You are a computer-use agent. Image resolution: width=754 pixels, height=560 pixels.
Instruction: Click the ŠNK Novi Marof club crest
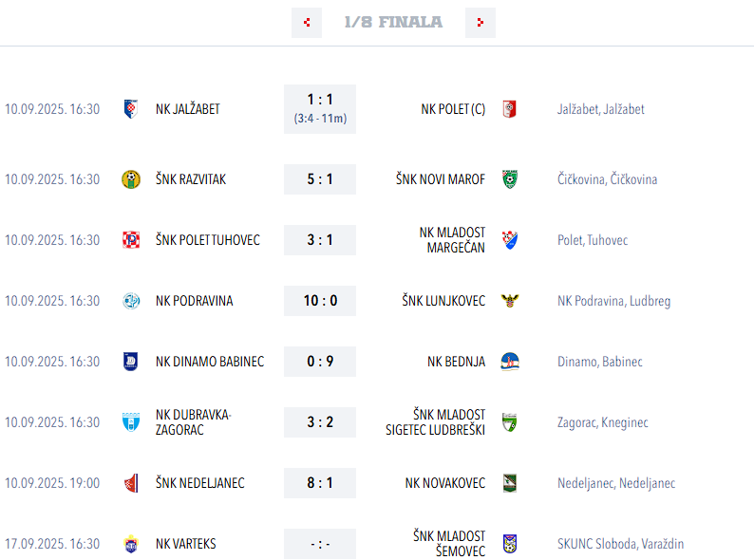pyautogui.click(x=510, y=179)
